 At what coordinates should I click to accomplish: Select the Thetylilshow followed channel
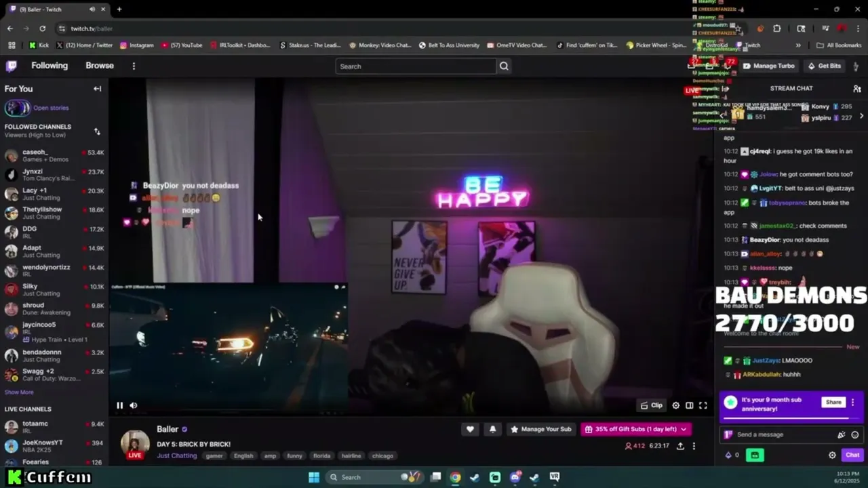coord(54,213)
